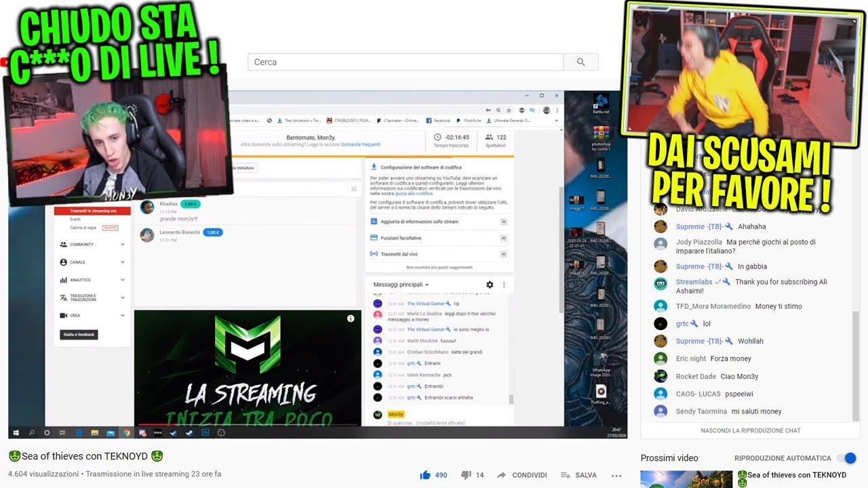This screenshot has width=868, height=488.
Task: Click the YouTube search magnifier button
Action: click(x=581, y=62)
